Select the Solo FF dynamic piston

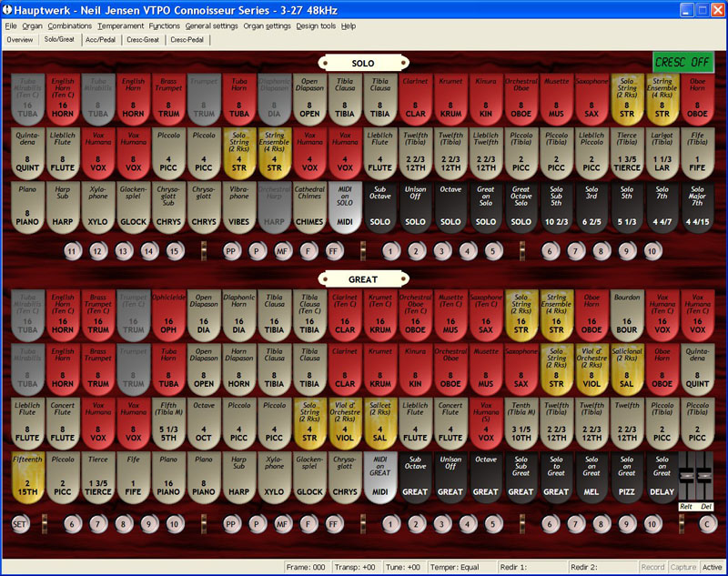(333, 251)
